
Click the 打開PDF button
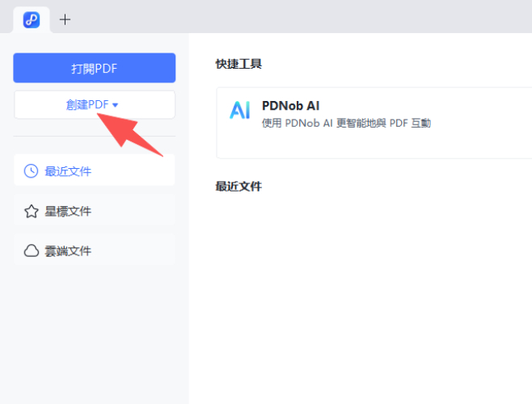click(x=95, y=68)
